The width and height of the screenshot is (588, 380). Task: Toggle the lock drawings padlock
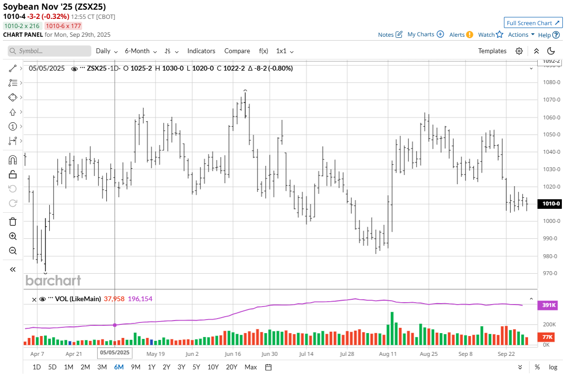tap(13, 174)
